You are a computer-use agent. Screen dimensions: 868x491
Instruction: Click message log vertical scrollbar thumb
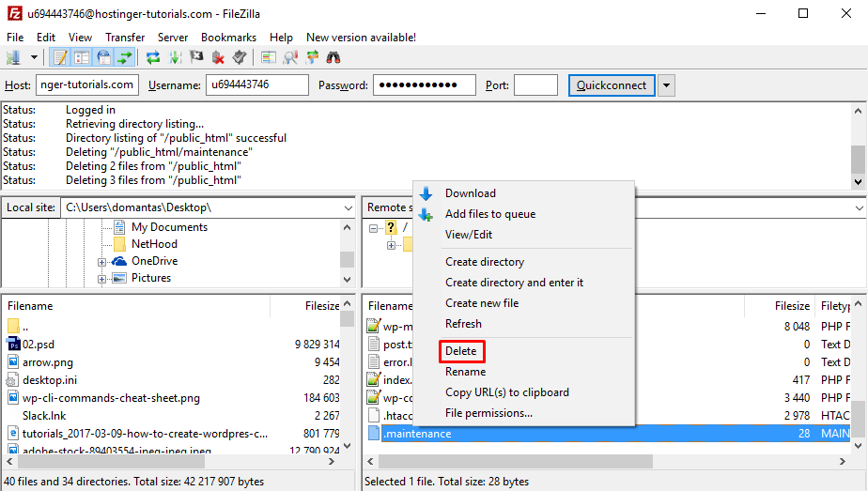pyautogui.click(x=858, y=160)
